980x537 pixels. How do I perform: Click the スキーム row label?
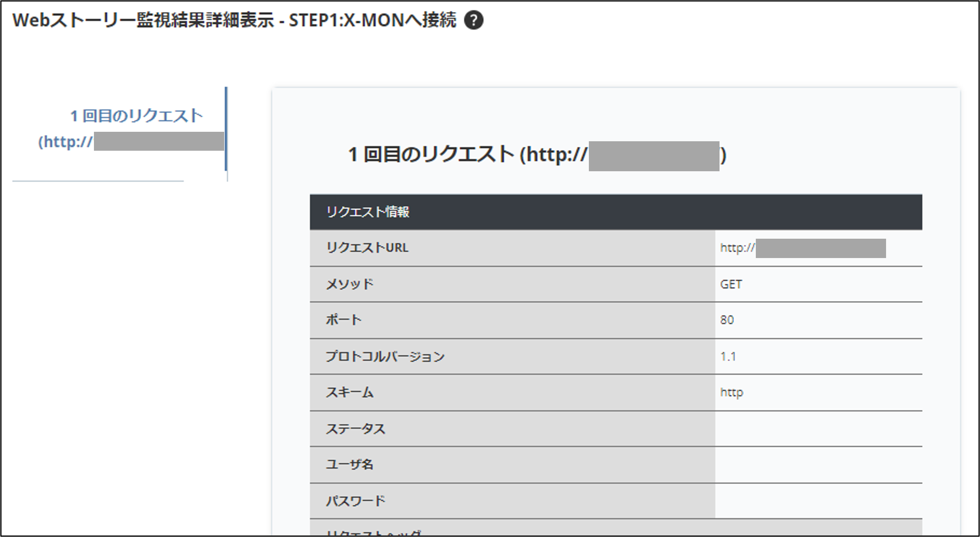(350, 393)
